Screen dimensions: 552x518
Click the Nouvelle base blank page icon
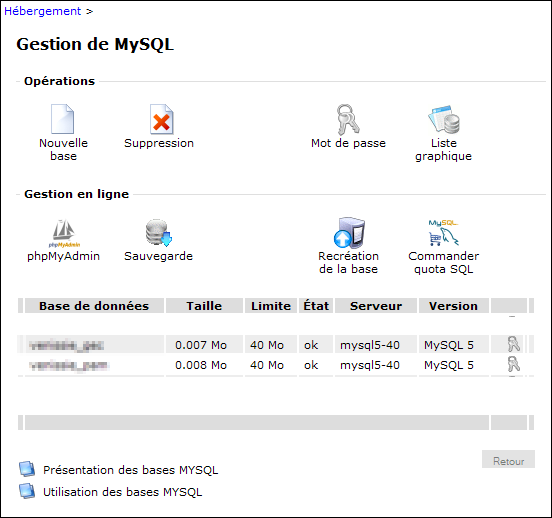coord(62,119)
